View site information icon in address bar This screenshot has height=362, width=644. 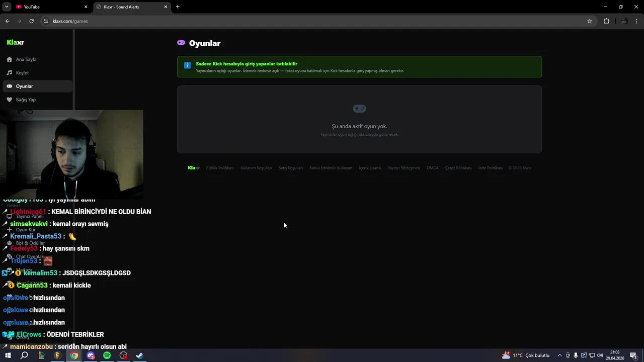(x=46, y=21)
